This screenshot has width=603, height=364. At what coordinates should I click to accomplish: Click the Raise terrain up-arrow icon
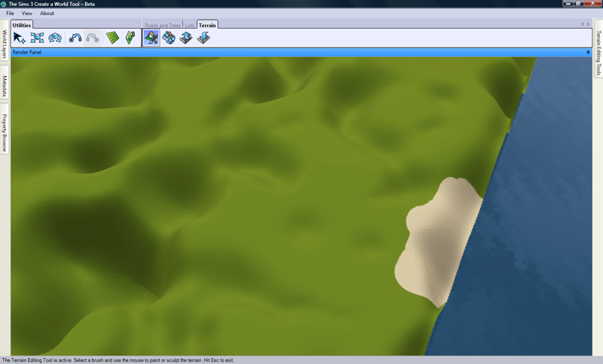[x=186, y=38]
